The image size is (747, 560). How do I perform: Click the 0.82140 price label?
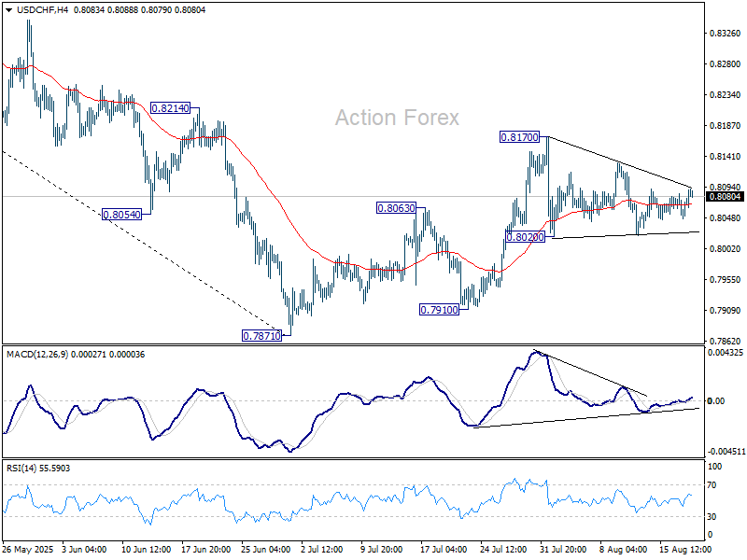point(170,108)
